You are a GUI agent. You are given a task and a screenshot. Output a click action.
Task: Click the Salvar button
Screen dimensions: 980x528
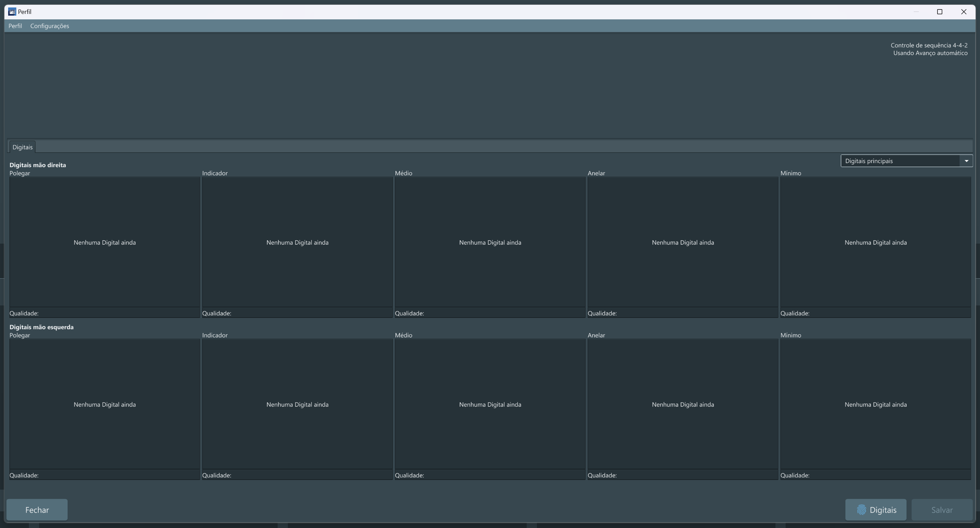click(x=942, y=510)
